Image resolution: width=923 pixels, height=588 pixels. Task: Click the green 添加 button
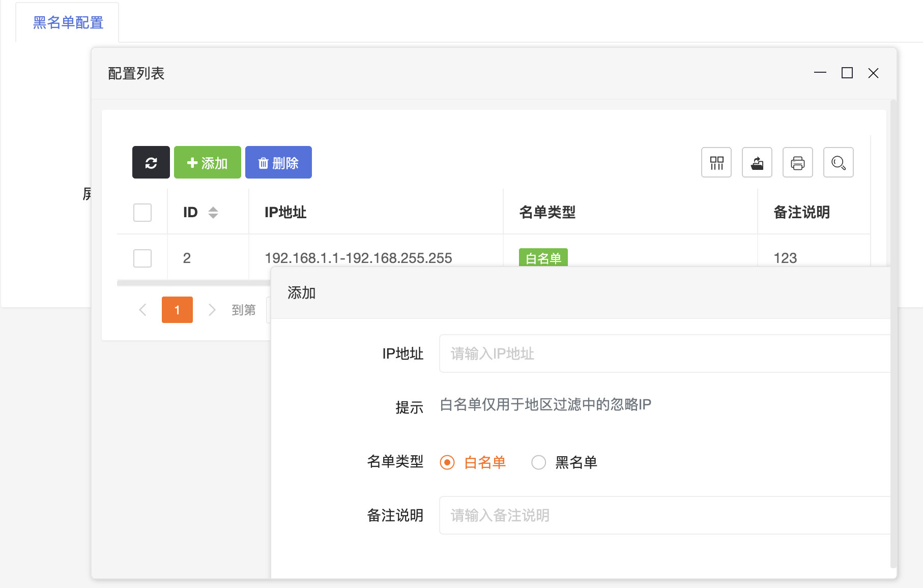tap(207, 163)
